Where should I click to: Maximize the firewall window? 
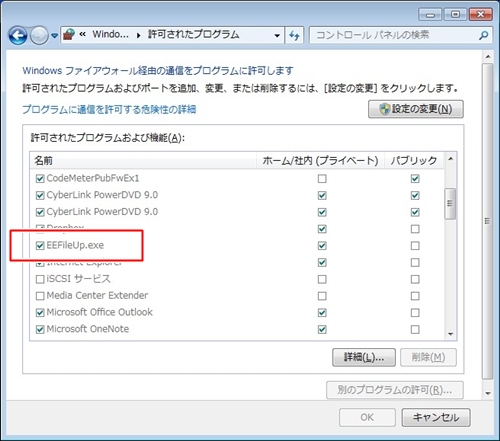[455, 15]
